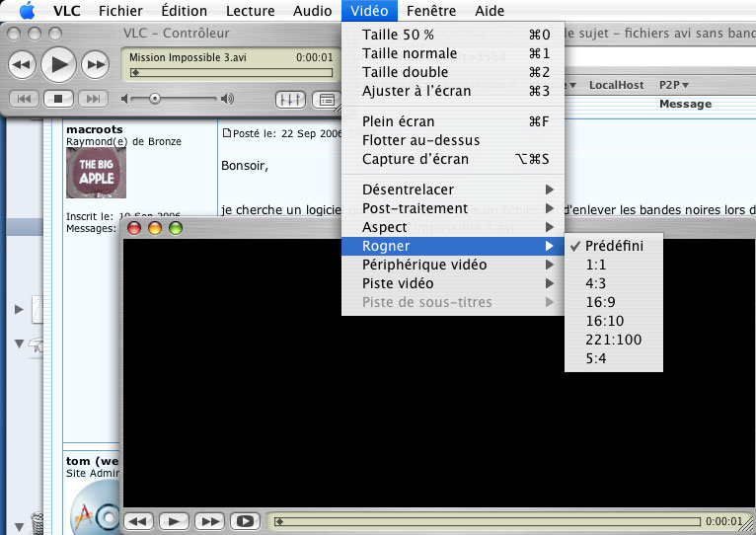Toggle fullscreen button in video window
Screen dimensions: 756x535
click(245, 521)
